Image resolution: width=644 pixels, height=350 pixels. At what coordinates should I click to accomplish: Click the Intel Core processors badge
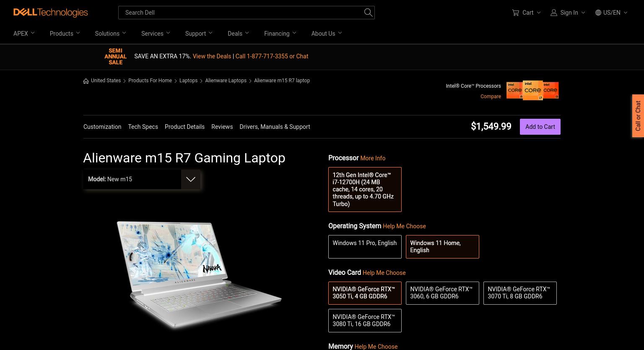pos(532,90)
